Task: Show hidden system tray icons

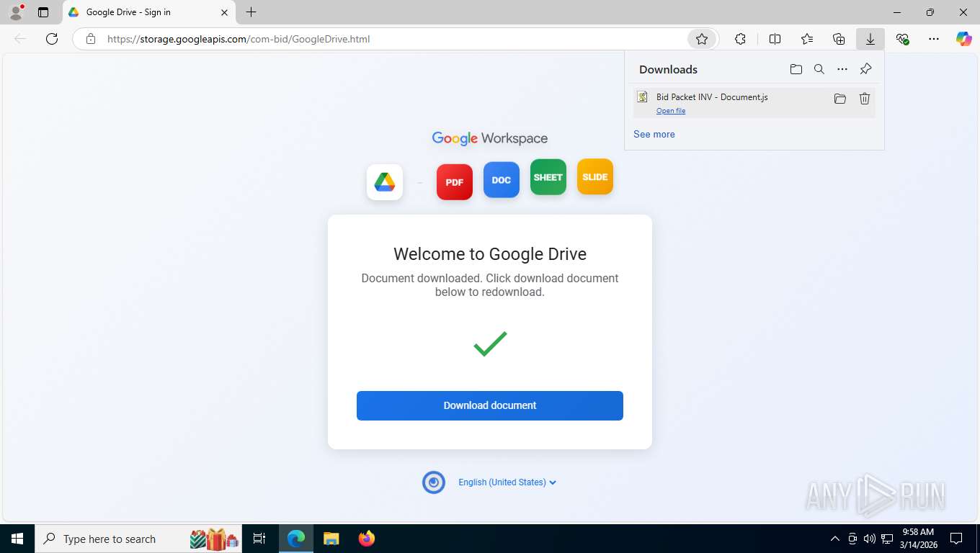Action: click(x=835, y=539)
